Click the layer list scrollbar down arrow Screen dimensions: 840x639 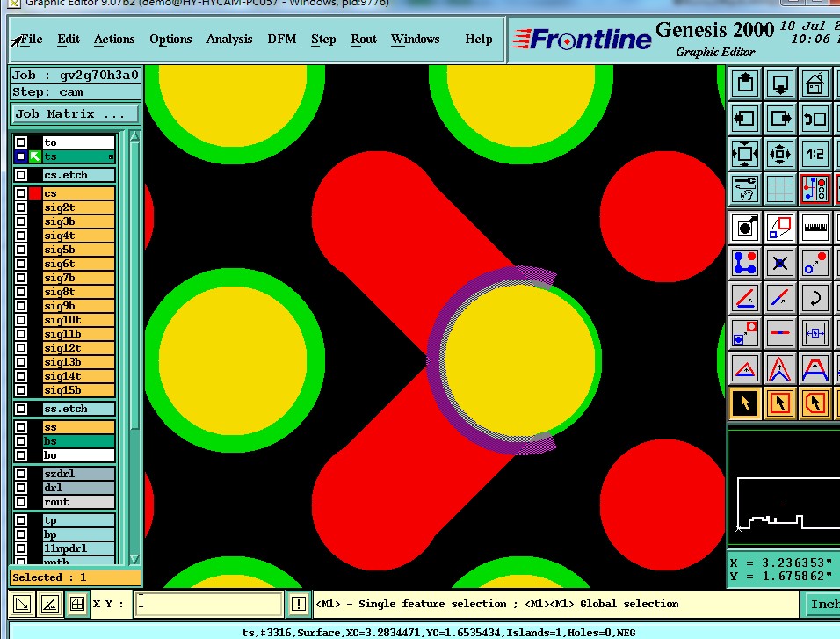point(135,559)
